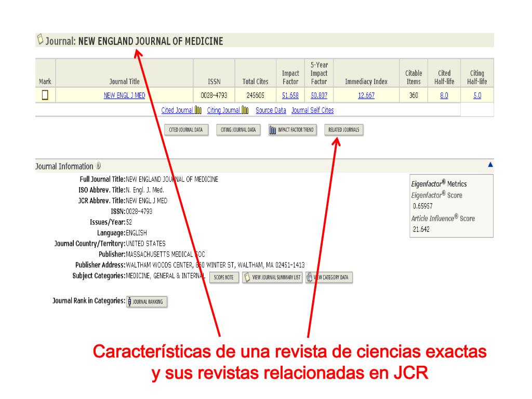Image resolution: width=532 pixels, height=399 pixels.
Task: Tick the Mark checkbox for NEW ENGL J MED
Action: pos(45,95)
